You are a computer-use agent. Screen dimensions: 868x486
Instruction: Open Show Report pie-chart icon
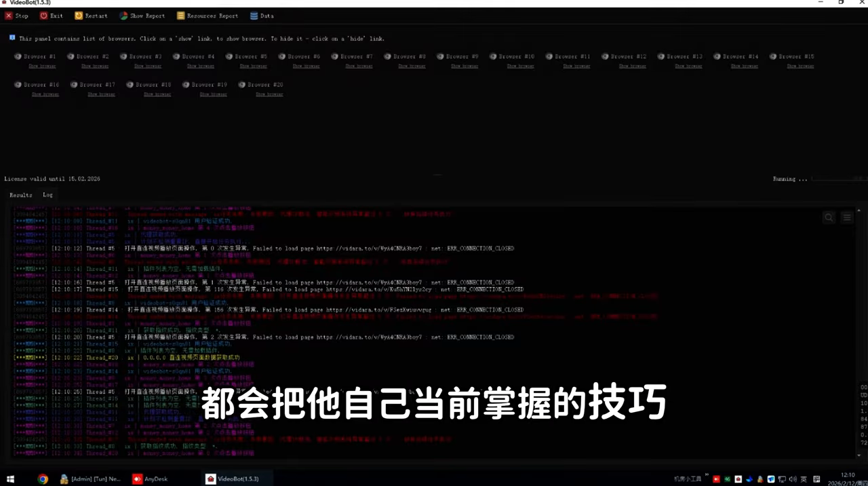(123, 16)
